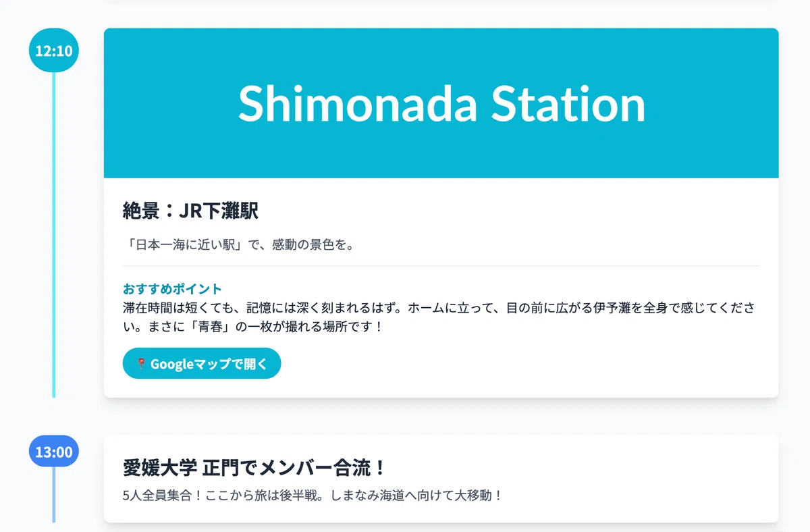The height and width of the screenshot is (532, 810).
Task: Click the 「青春」 phrase in the recommendation
Action: pos(202,326)
